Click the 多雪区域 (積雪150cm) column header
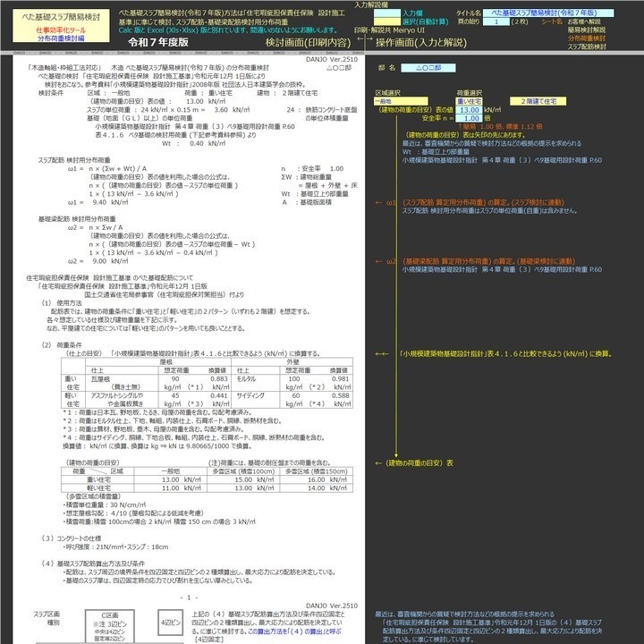Image resolution: width=644 pixels, height=644 pixels. click(317, 471)
